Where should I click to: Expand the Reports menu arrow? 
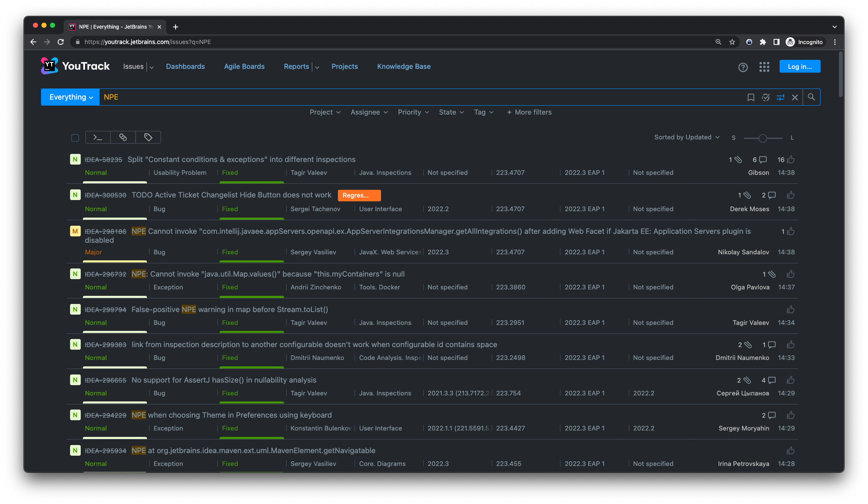tap(317, 67)
